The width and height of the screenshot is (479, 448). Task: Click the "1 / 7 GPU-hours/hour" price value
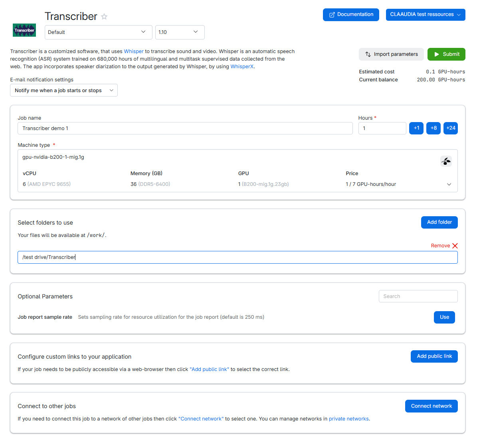click(x=371, y=184)
